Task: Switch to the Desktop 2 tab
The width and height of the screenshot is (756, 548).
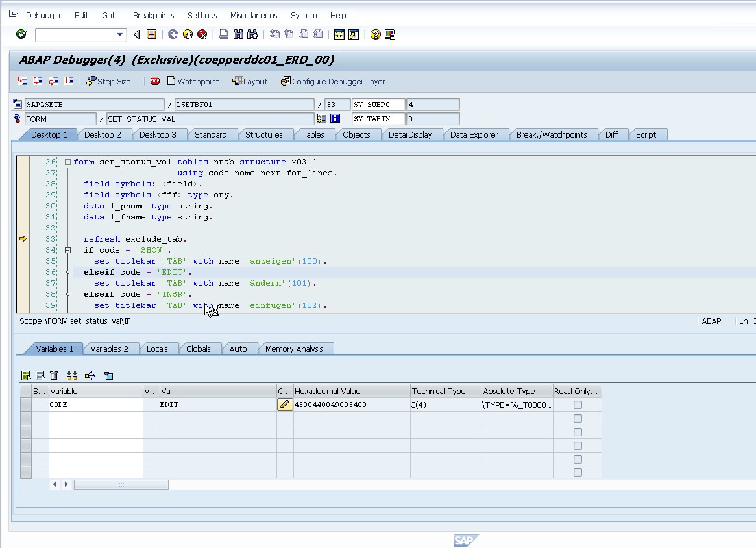Action: [x=103, y=134]
